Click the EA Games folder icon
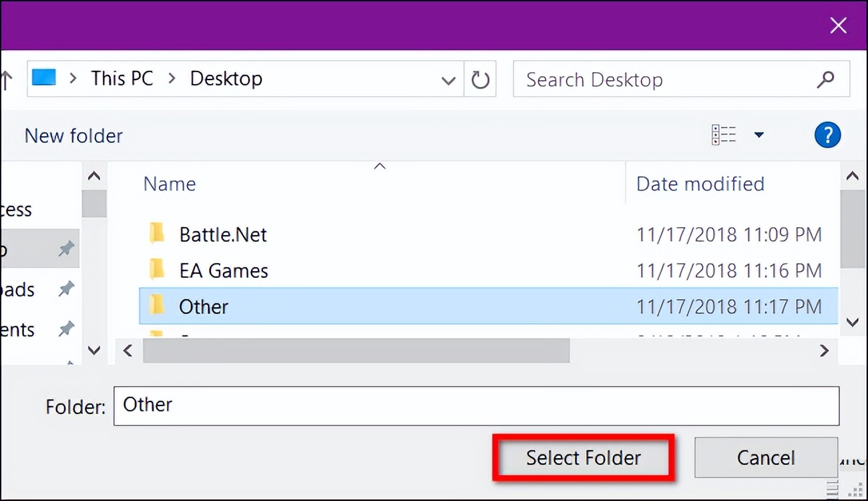Screen dimensions: 868x501 point(157,270)
